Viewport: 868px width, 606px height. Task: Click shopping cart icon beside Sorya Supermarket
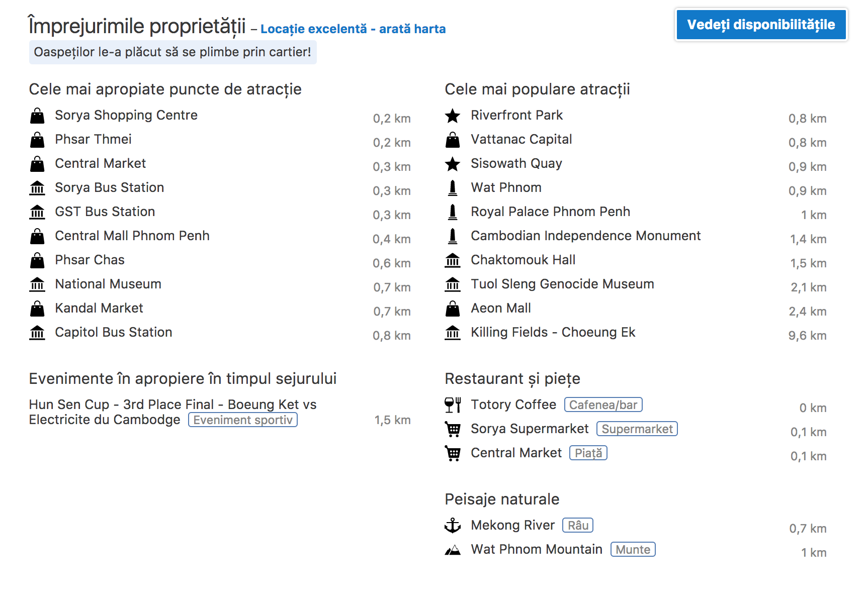453,429
